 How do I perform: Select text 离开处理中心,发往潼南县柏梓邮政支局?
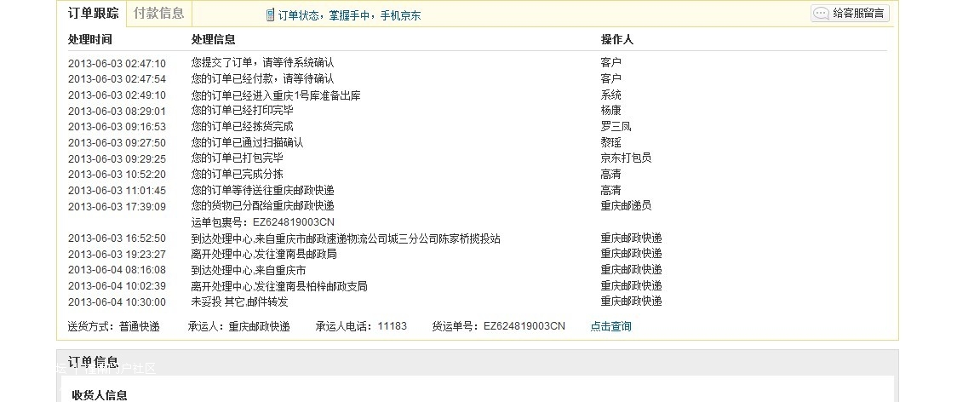278,286
